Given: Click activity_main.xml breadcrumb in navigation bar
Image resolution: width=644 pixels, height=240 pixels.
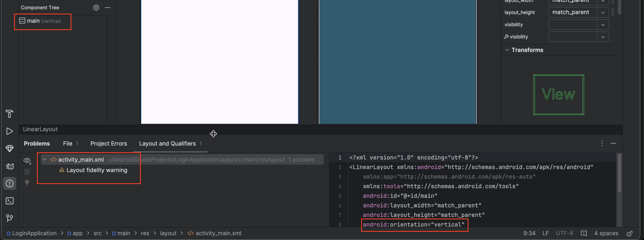Looking at the screenshot, I should click(214, 233).
